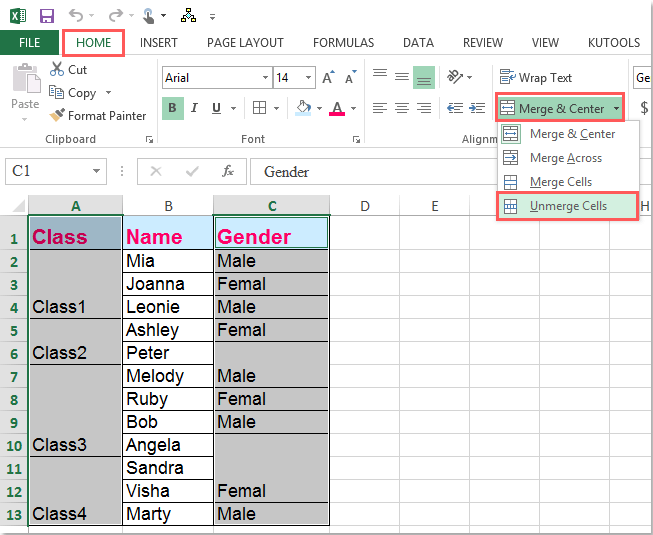Click the Format Painter brush icon

click(56, 116)
